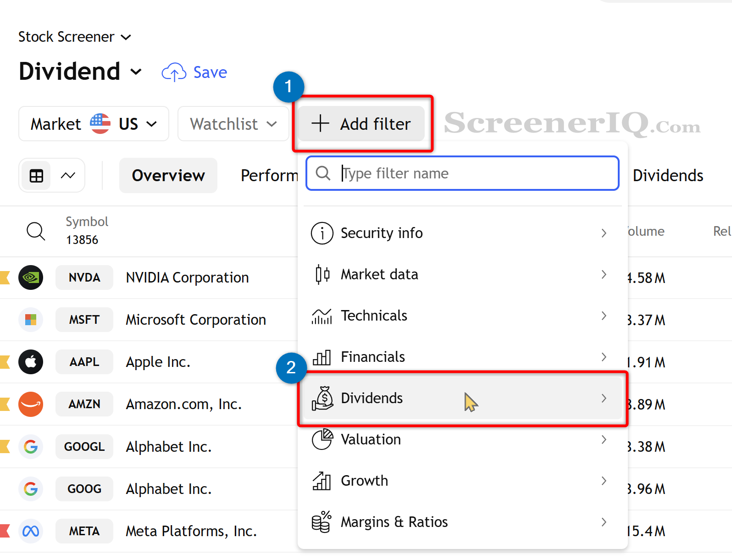Screen dimensions: 732x560
Task: Click the Margins & Ratios coins icon
Action: 322,522
